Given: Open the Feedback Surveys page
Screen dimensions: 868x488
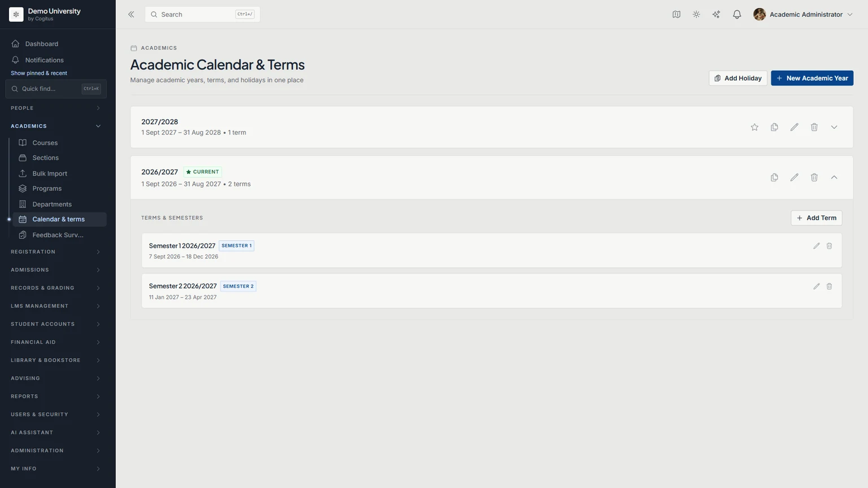Looking at the screenshot, I should pyautogui.click(x=59, y=235).
